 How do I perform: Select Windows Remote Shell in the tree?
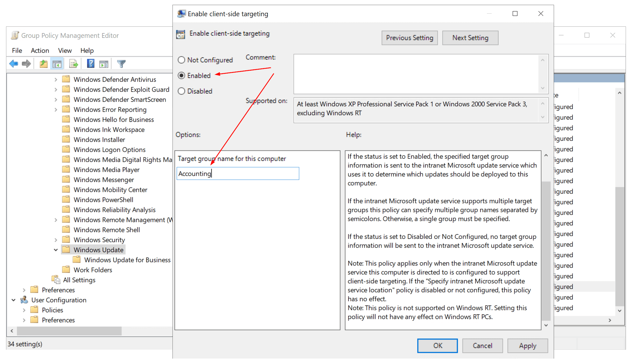tap(107, 230)
